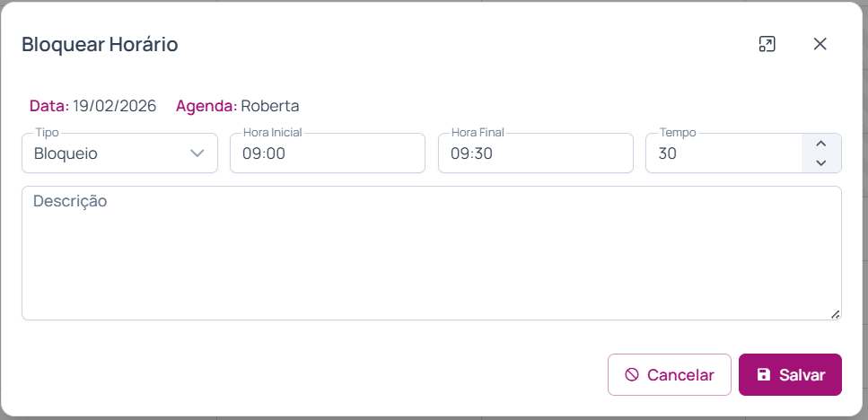
Task: Decrease the Tempo value with down arrow
Action: pos(820,162)
